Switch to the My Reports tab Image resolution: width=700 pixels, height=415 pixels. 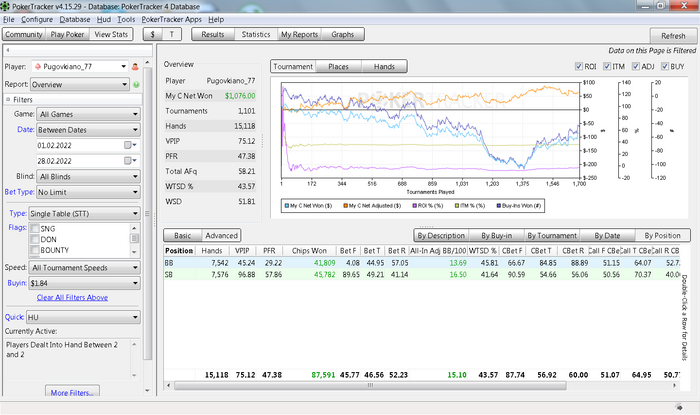(x=299, y=34)
